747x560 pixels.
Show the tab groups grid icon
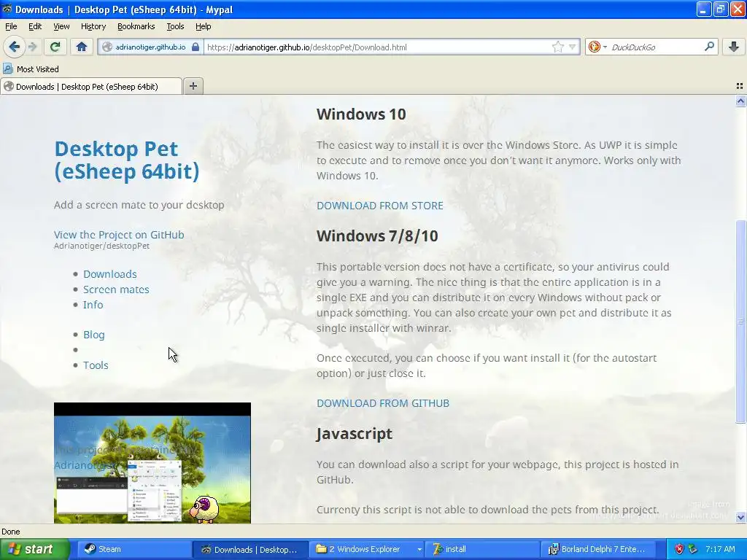coord(740,86)
